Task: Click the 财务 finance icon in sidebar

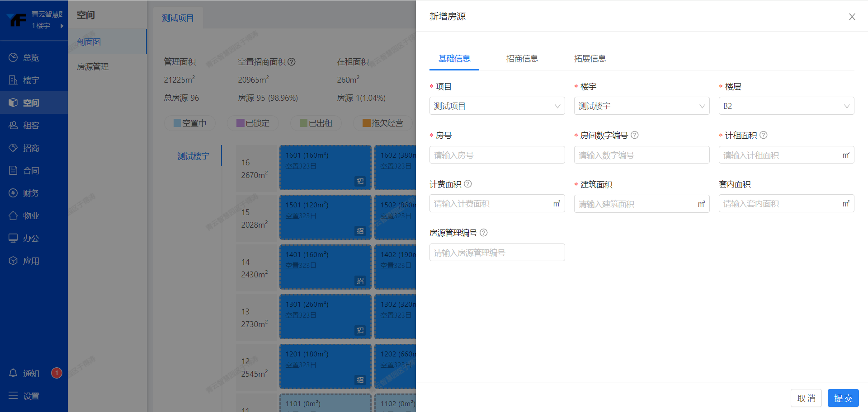Action: [13, 193]
